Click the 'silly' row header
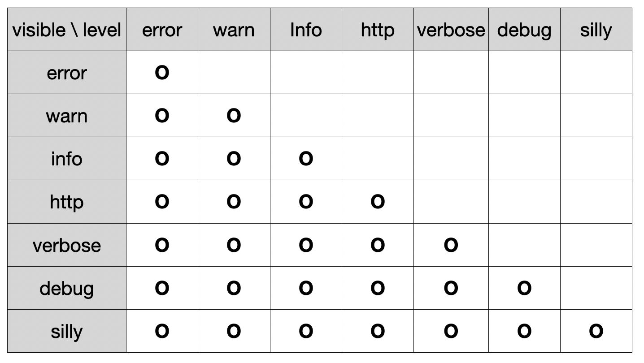Screen dimensions: 644x363 click(67, 331)
